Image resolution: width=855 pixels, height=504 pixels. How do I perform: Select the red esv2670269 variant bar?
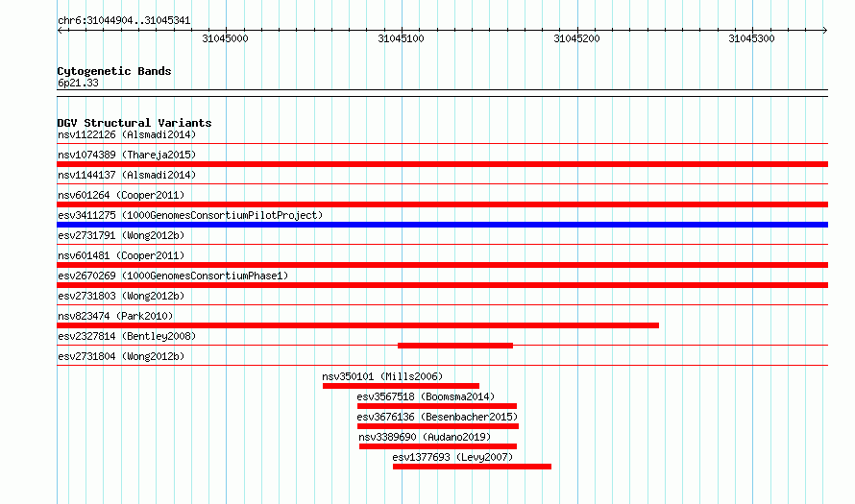[442, 285]
